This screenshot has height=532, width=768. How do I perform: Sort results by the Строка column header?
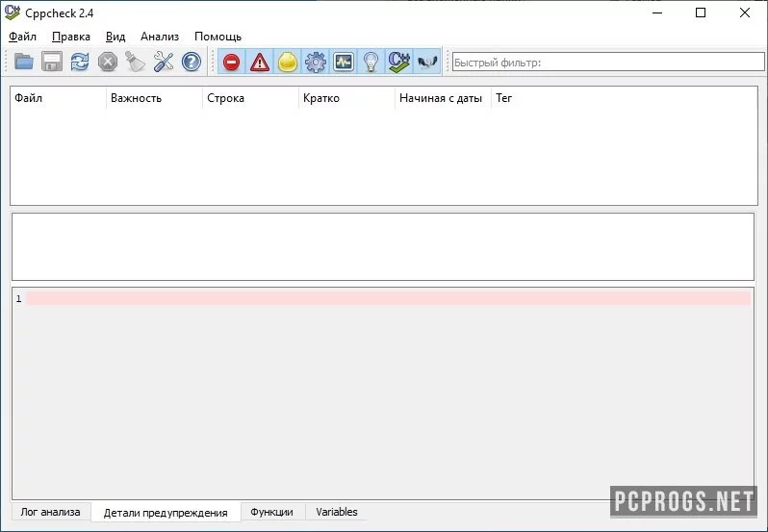click(x=250, y=98)
